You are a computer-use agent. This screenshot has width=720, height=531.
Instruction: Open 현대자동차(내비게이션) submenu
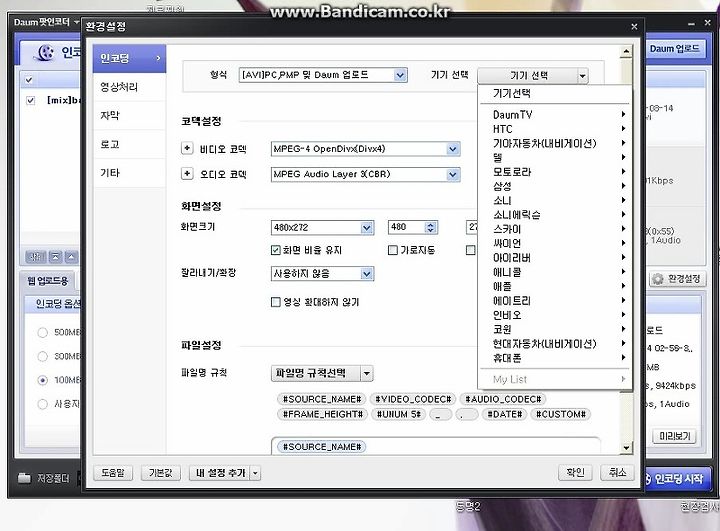pos(555,344)
